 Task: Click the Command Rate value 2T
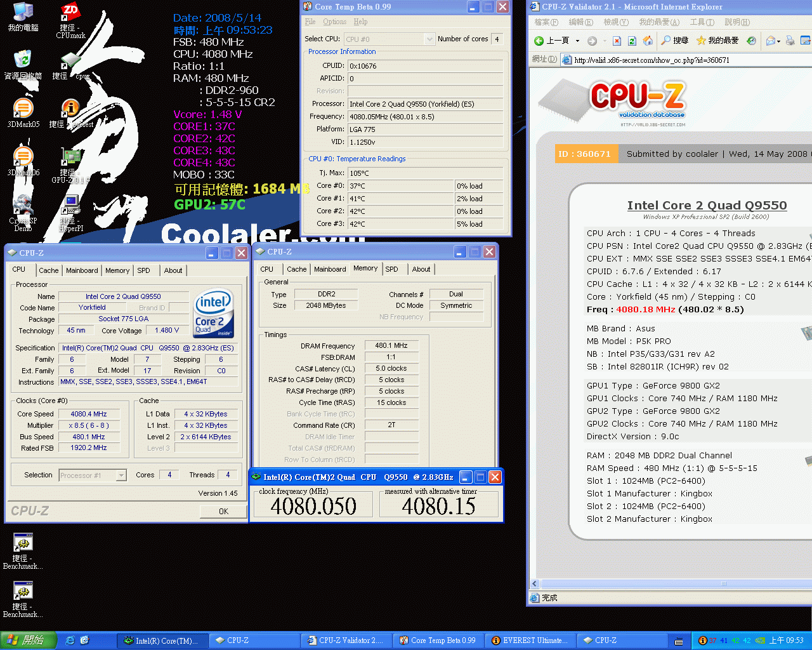coord(391,425)
